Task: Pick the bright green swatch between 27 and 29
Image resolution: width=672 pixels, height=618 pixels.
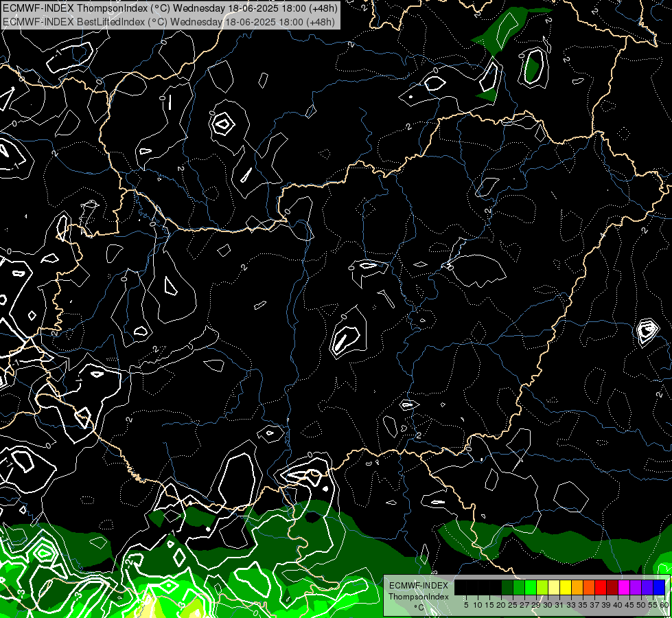Action: [531, 587]
